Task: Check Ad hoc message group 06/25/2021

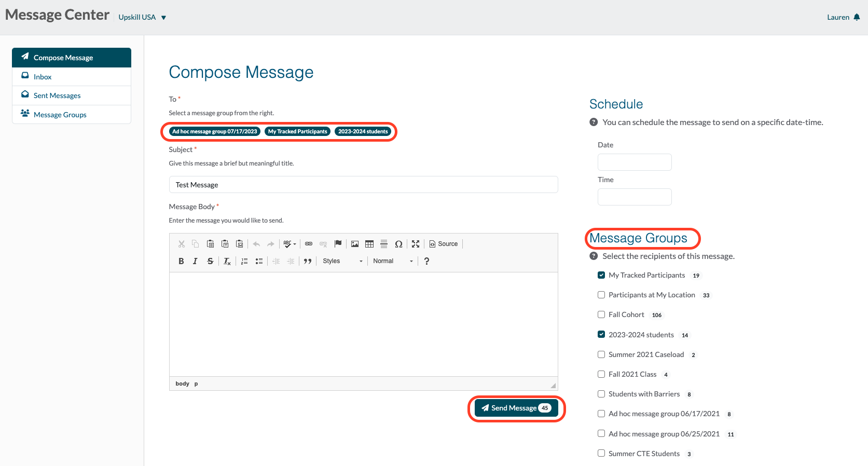Action: [601, 433]
